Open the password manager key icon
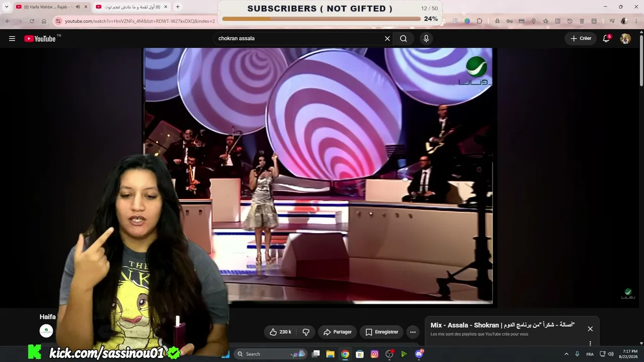 (509, 21)
